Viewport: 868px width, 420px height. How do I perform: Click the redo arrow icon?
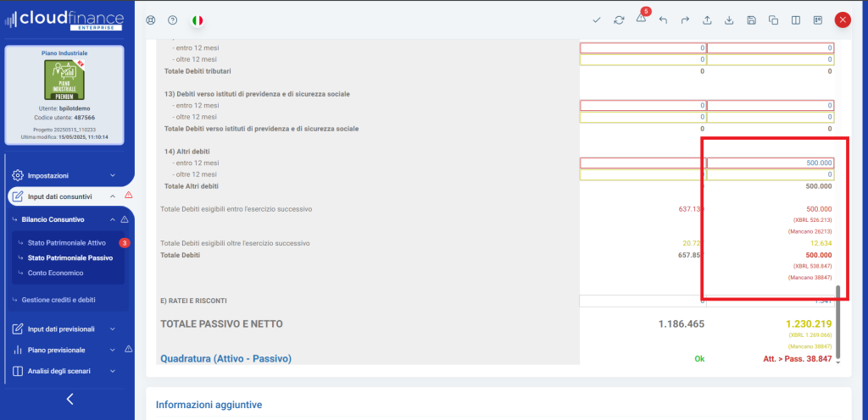coord(685,19)
